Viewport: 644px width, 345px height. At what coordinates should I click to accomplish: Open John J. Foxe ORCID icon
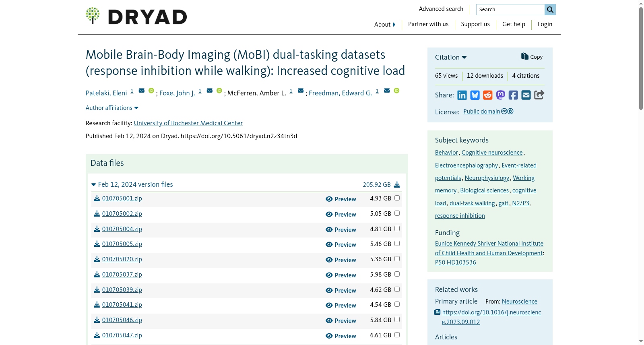(219, 91)
